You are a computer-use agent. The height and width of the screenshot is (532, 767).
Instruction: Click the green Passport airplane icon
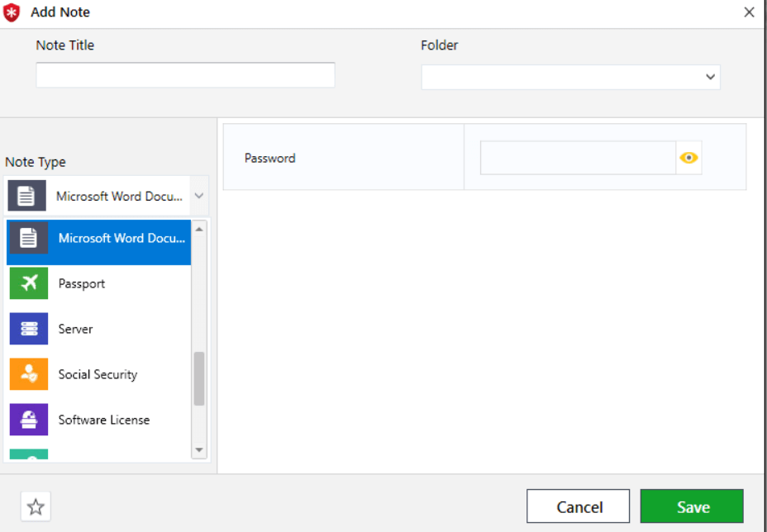pyautogui.click(x=28, y=283)
